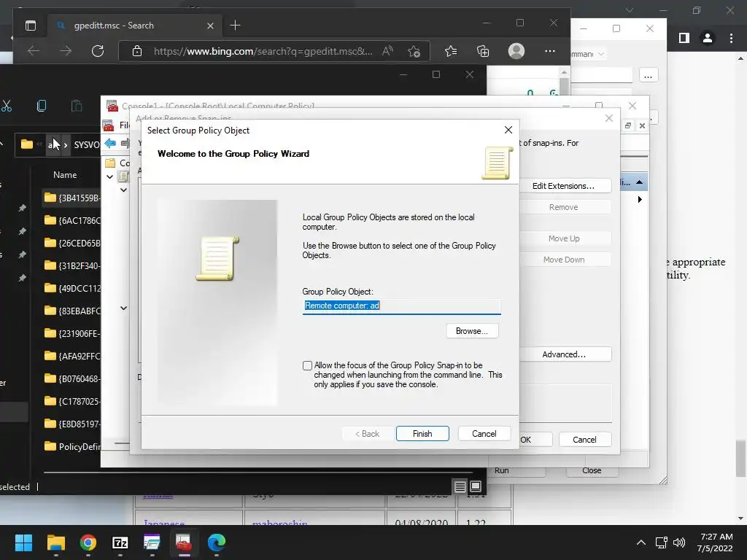The image size is (747, 560).
Task: Click Advanced... in the snap-ins dialog
Action: tap(564, 354)
